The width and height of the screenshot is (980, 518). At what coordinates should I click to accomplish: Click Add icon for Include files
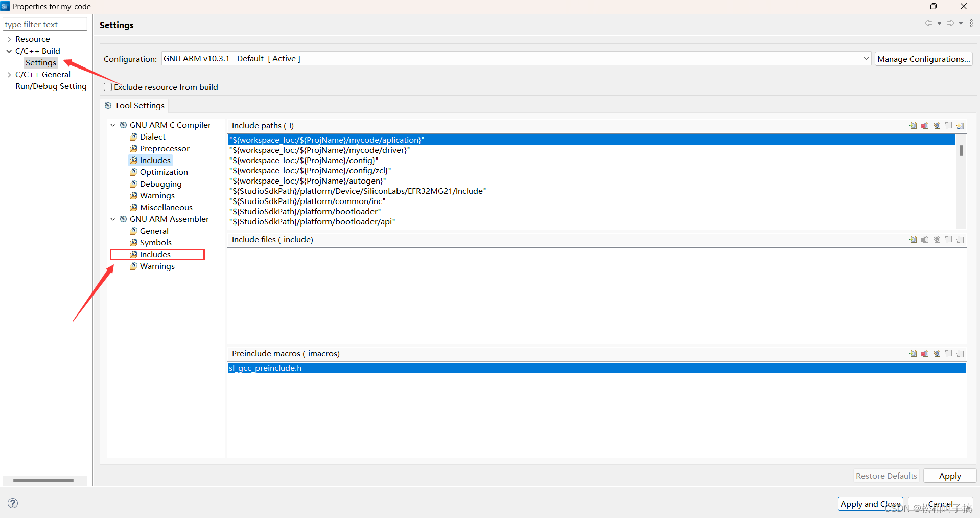[x=914, y=239]
